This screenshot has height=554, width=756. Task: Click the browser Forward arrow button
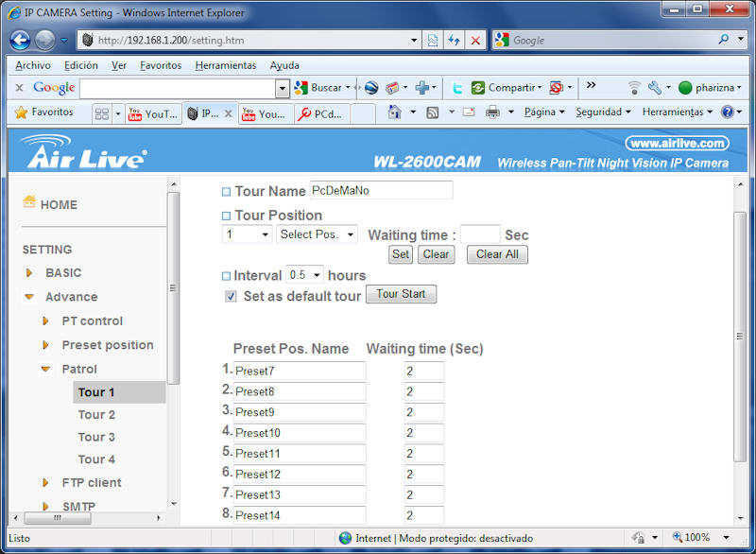(44, 40)
